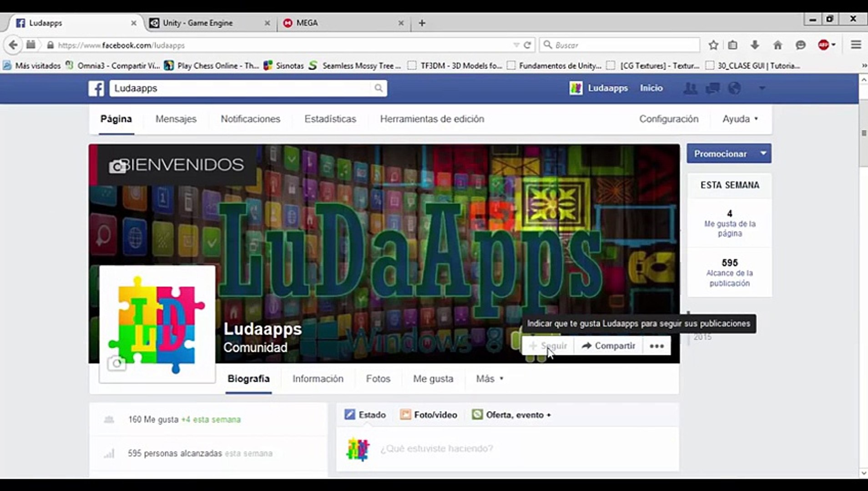Click the Ludaapps puzzle profile picture

[x=157, y=324]
